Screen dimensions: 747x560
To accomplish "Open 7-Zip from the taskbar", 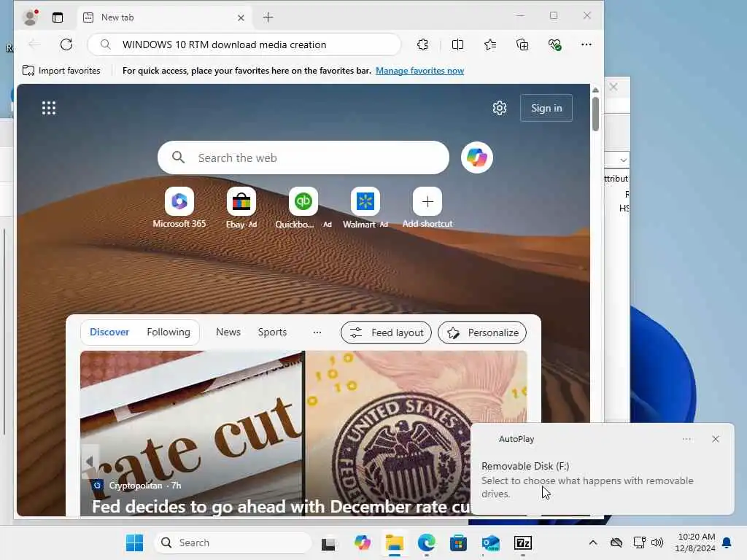I will tap(522, 542).
